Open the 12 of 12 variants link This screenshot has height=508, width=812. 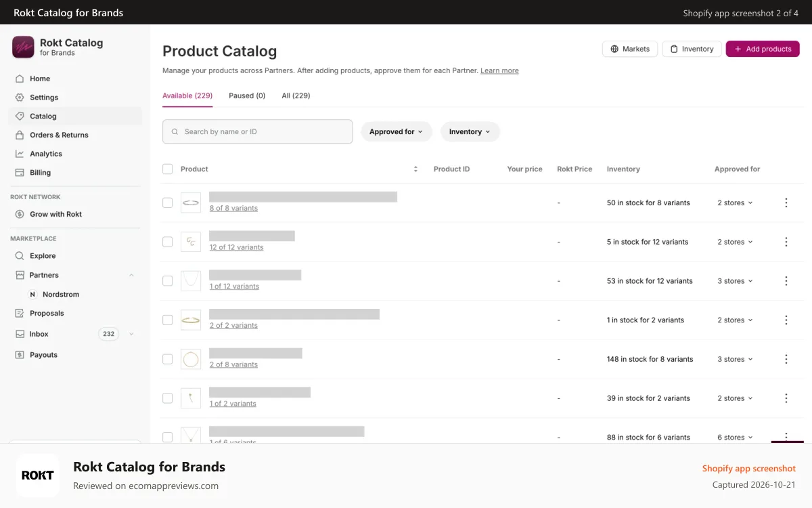click(x=236, y=247)
